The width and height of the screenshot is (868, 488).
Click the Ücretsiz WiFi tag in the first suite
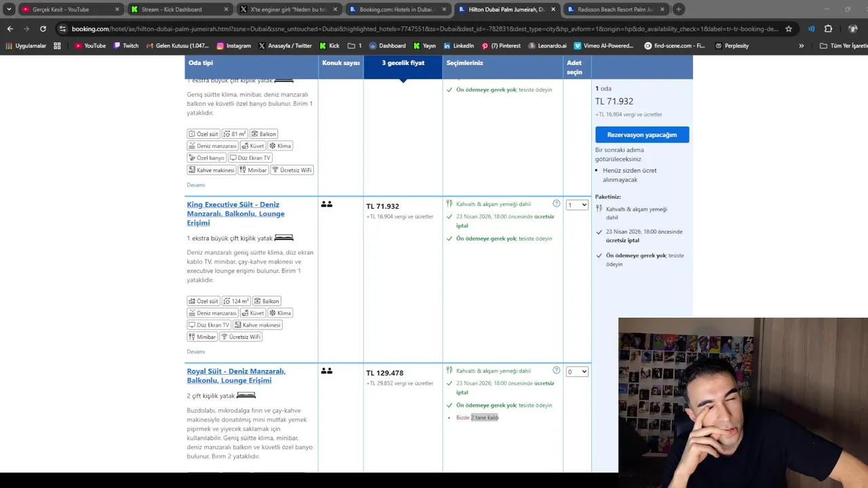pos(292,169)
